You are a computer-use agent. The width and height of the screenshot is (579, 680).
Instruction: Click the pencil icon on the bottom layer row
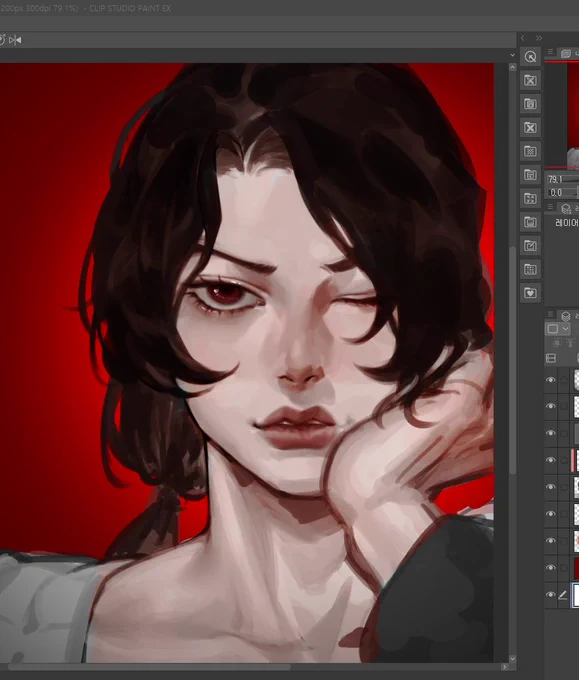coord(563,595)
